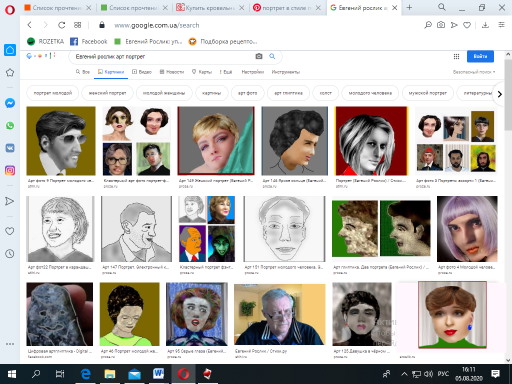Image resolution: width=512 pixels, height=384 pixels.
Task: Click the Google search magnifier icon
Action: click(x=272, y=56)
